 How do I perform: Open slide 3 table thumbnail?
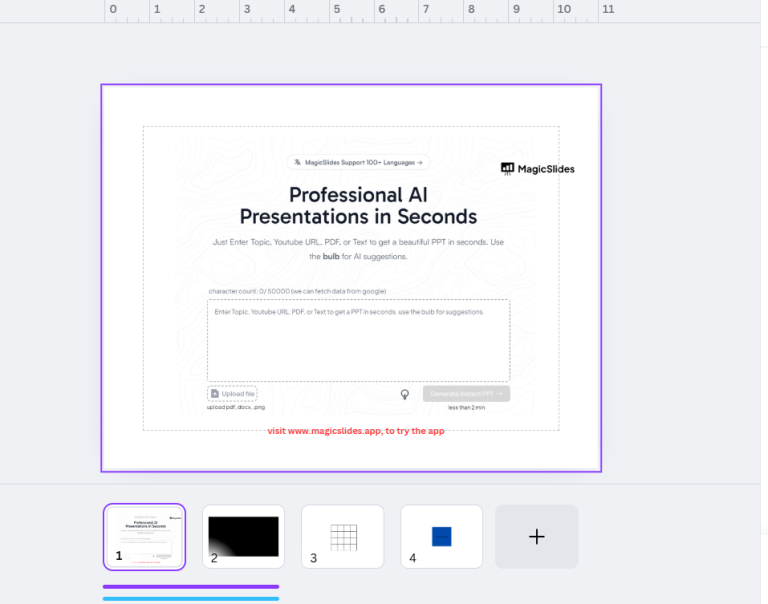click(342, 537)
